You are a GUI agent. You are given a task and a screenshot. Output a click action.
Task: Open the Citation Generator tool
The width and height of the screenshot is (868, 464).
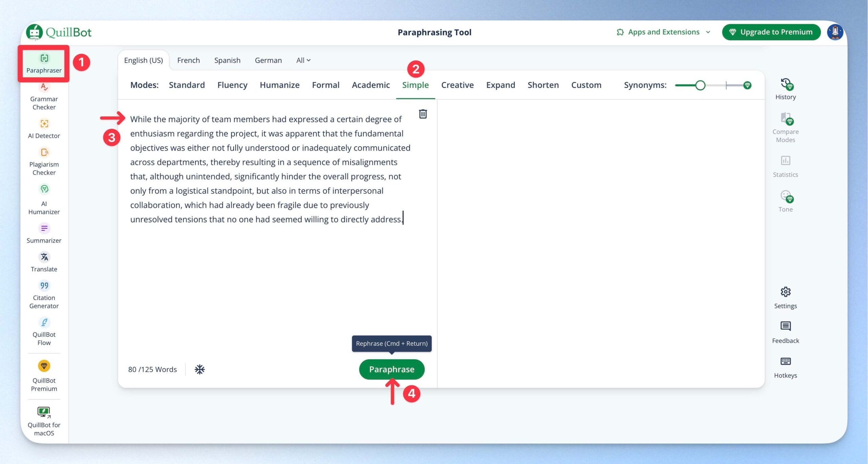click(x=44, y=295)
